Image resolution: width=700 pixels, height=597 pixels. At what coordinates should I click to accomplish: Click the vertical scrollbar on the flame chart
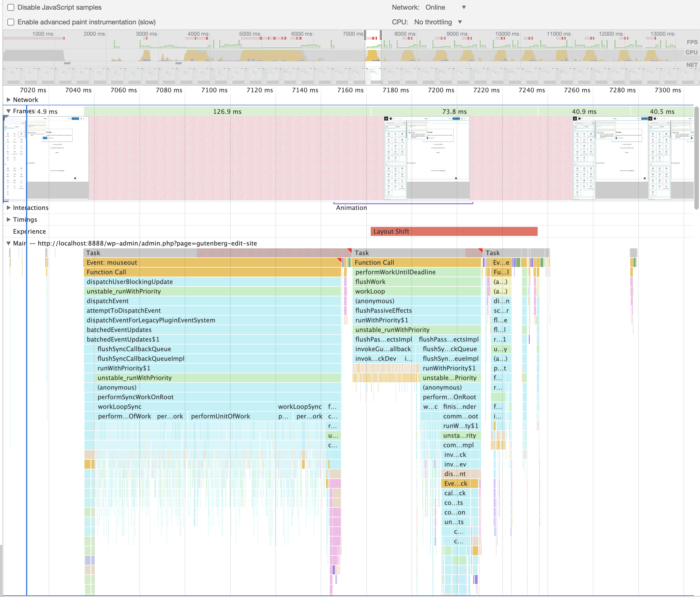pyautogui.click(x=696, y=158)
